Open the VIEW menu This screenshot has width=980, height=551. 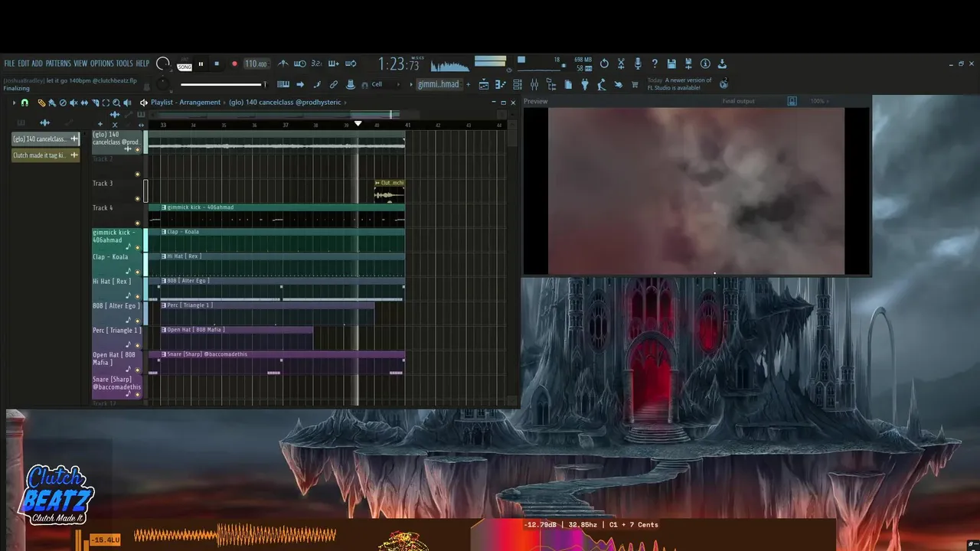click(x=80, y=64)
